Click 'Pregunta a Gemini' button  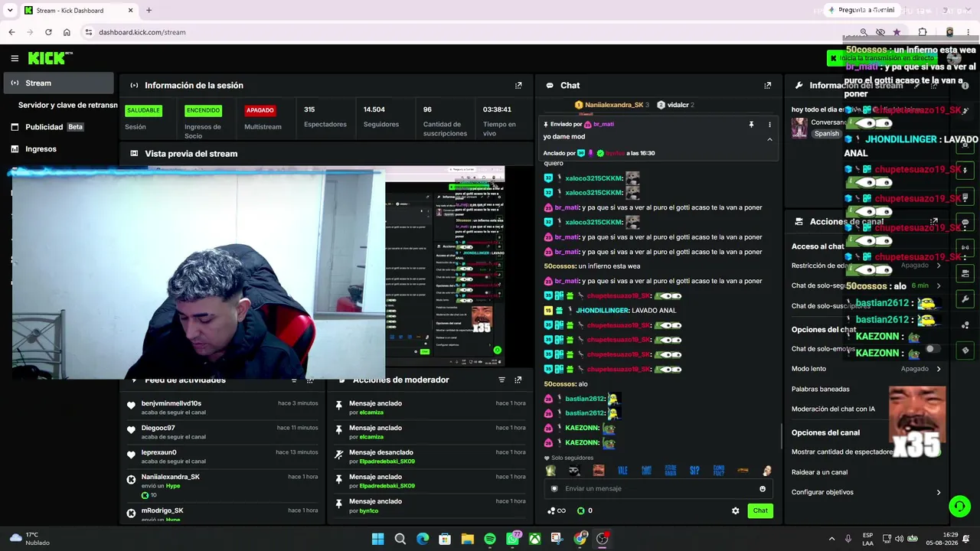point(861,10)
